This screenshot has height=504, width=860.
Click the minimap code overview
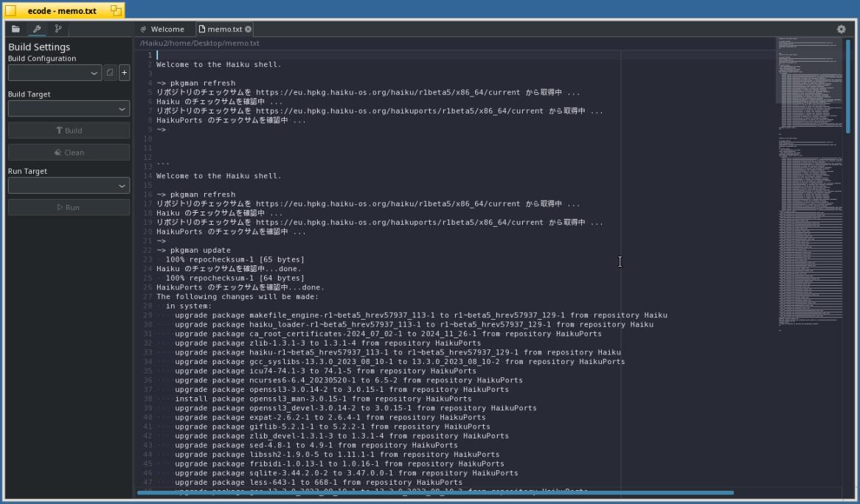809,184
